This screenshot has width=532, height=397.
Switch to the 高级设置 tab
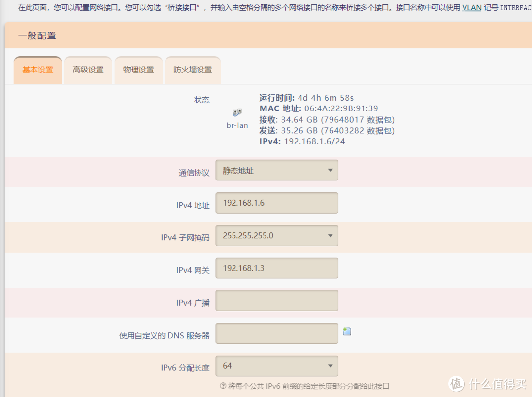(88, 70)
